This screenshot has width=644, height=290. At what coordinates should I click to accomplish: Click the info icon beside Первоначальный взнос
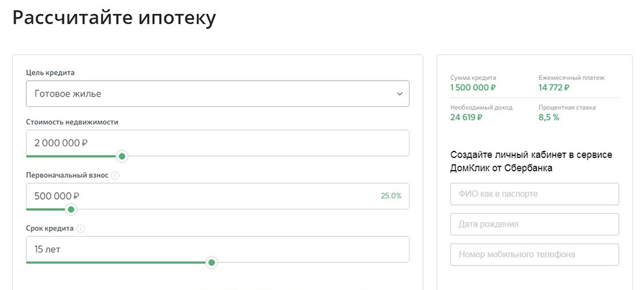point(115,175)
